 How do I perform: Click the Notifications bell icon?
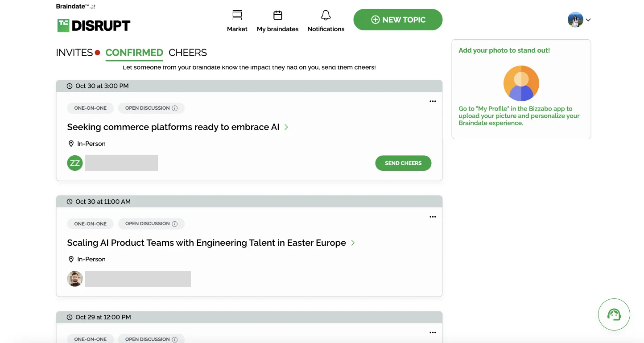coord(326,16)
